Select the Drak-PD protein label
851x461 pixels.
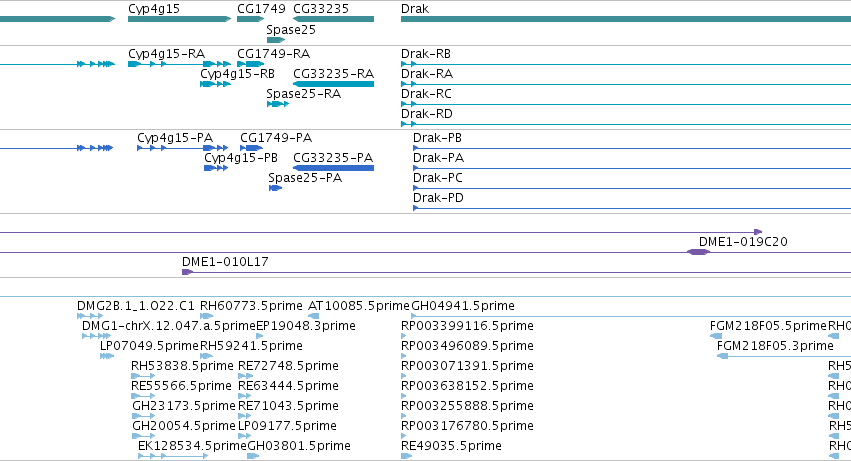pos(439,198)
